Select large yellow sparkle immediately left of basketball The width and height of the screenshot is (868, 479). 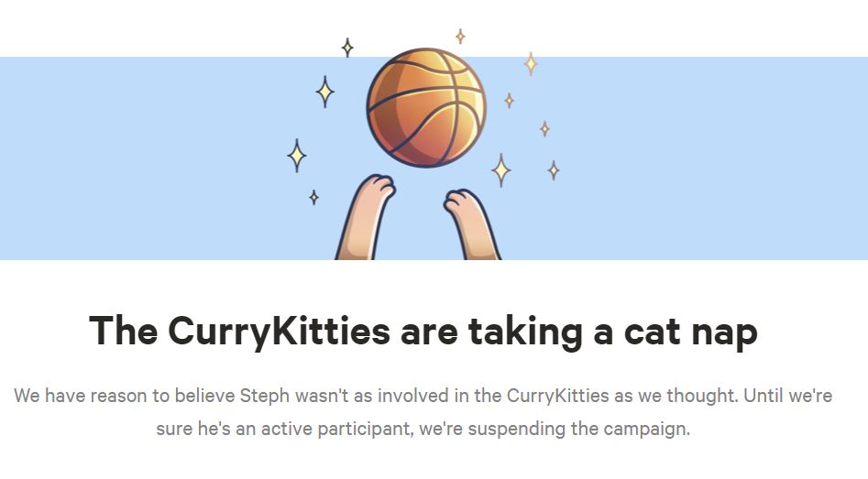click(x=324, y=92)
